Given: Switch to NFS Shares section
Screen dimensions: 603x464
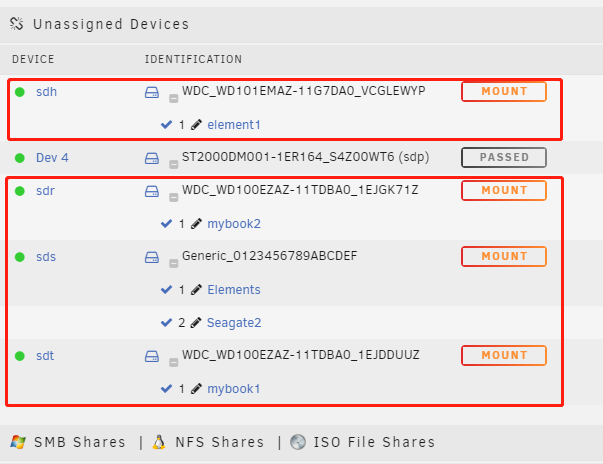Looking at the screenshot, I should pyautogui.click(x=208, y=442).
